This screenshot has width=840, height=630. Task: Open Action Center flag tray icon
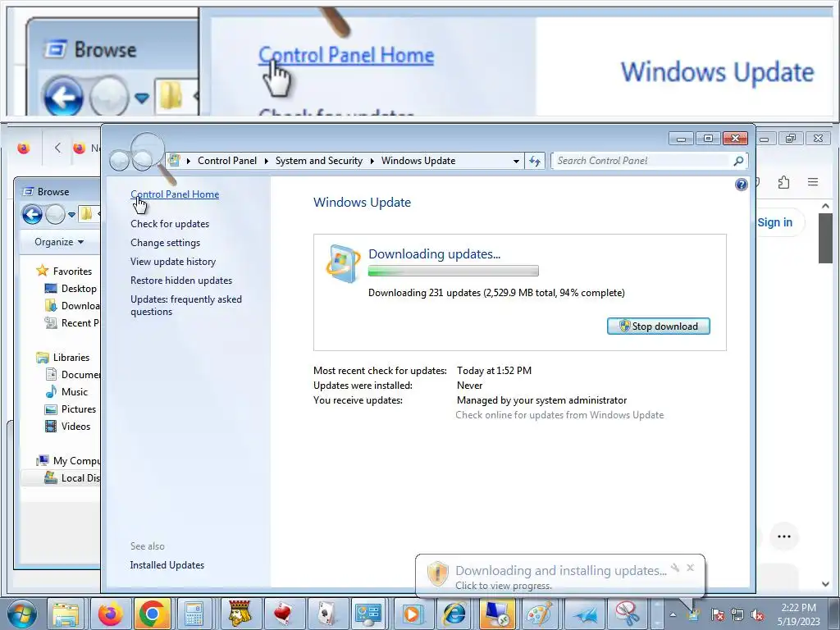click(x=717, y=614)
